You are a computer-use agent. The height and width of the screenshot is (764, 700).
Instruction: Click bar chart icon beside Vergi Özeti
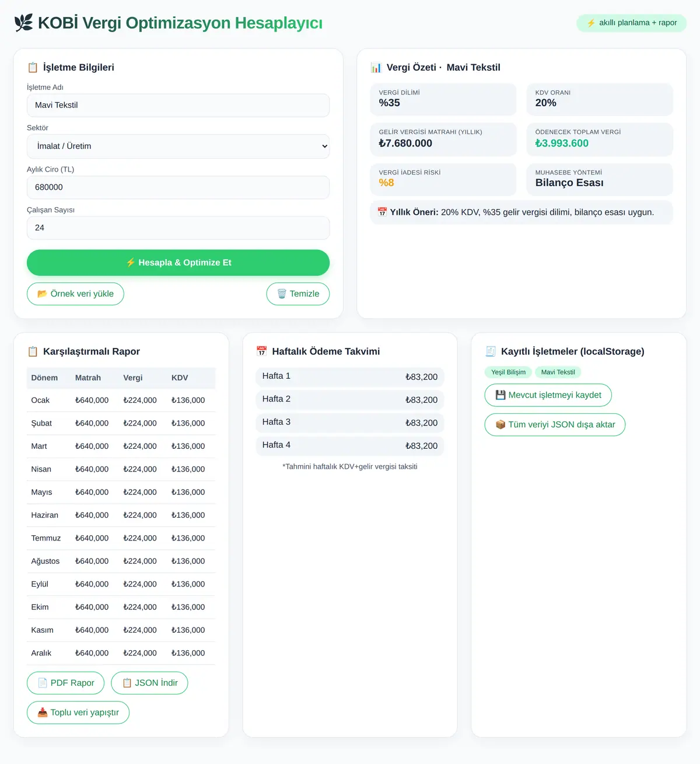point(376,67)
